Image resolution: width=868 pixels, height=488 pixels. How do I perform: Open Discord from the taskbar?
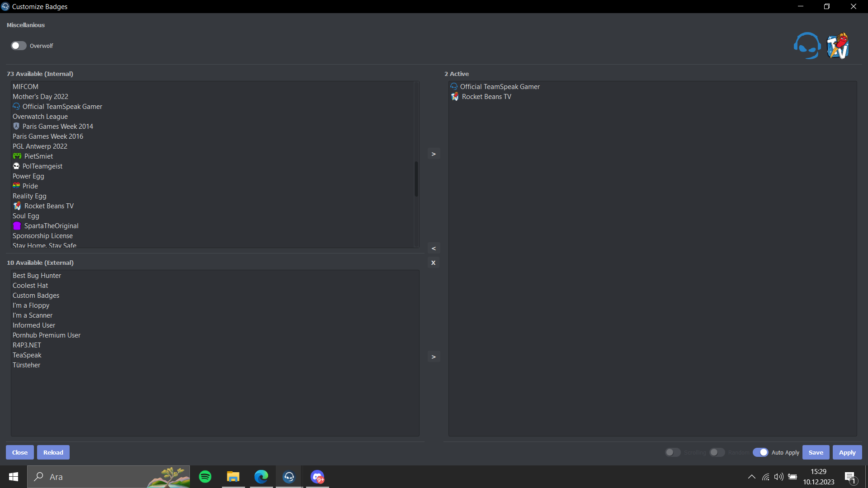[x=317, y=477]
